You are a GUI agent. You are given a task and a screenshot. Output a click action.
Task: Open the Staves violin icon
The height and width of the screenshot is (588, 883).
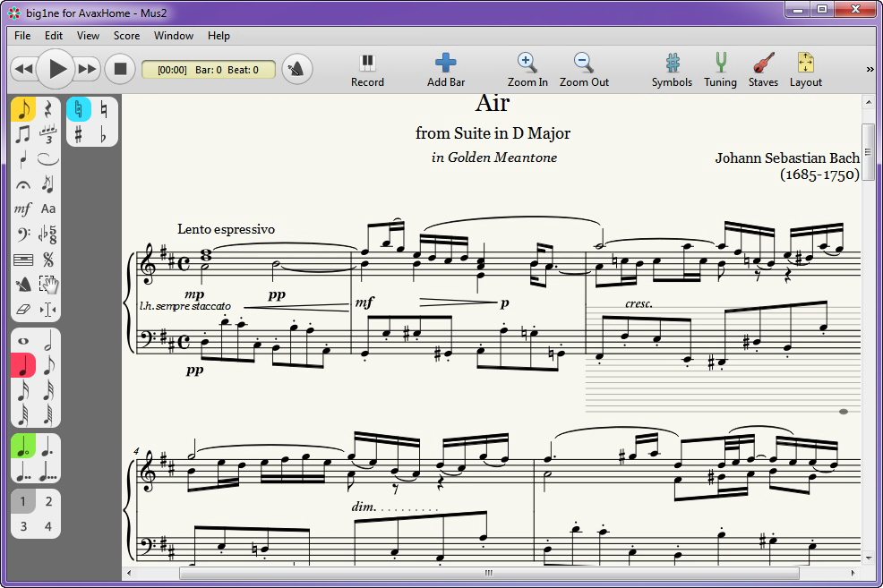point(763,69)
